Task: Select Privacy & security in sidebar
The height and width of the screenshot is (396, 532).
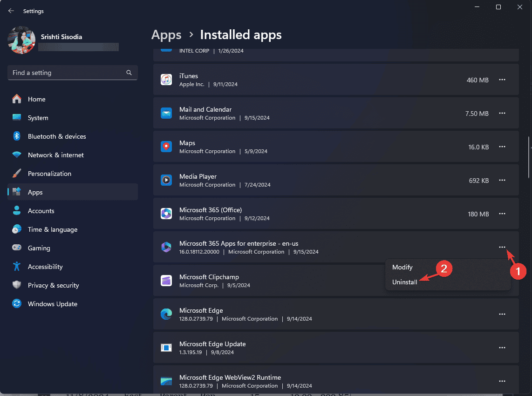Action: [x=54, y=285]
